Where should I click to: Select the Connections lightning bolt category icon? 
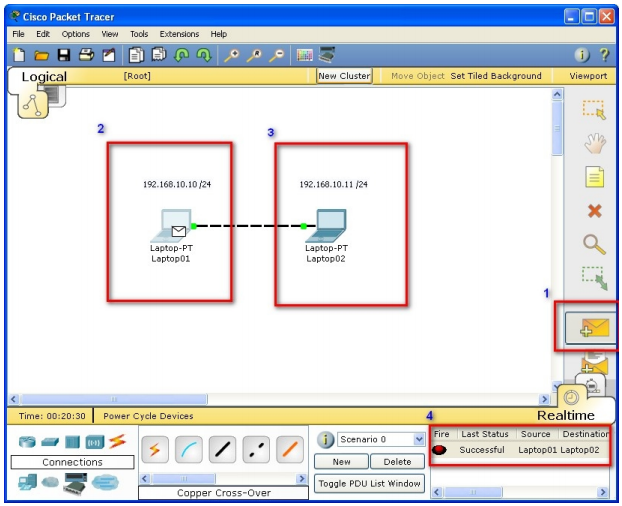[117, 441]
